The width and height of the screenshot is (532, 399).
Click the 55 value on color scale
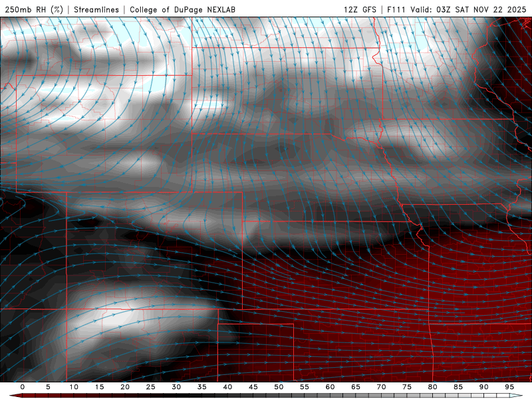tap(305, 387)
